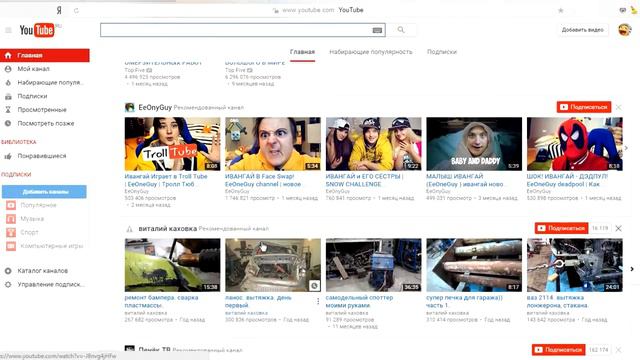This screenshot has width=640, height=360.
Task: Open the hamburger guide menu icon
Action: pos(8,30)
